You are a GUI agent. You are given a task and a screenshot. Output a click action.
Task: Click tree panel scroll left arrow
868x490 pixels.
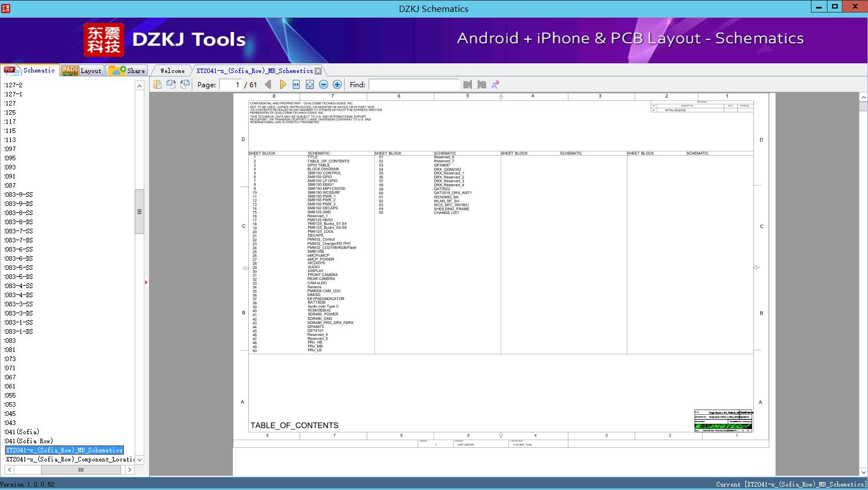(9, 470)
